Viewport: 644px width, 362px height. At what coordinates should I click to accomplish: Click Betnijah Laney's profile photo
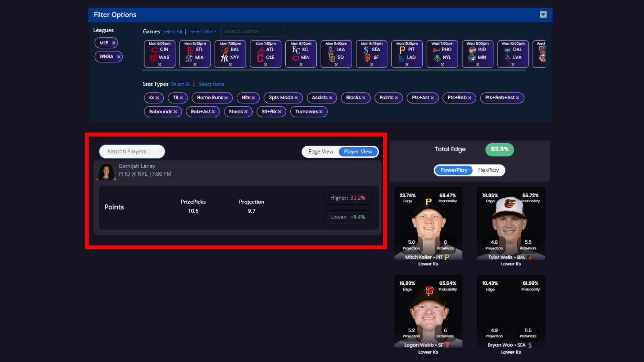pos(106,172)
